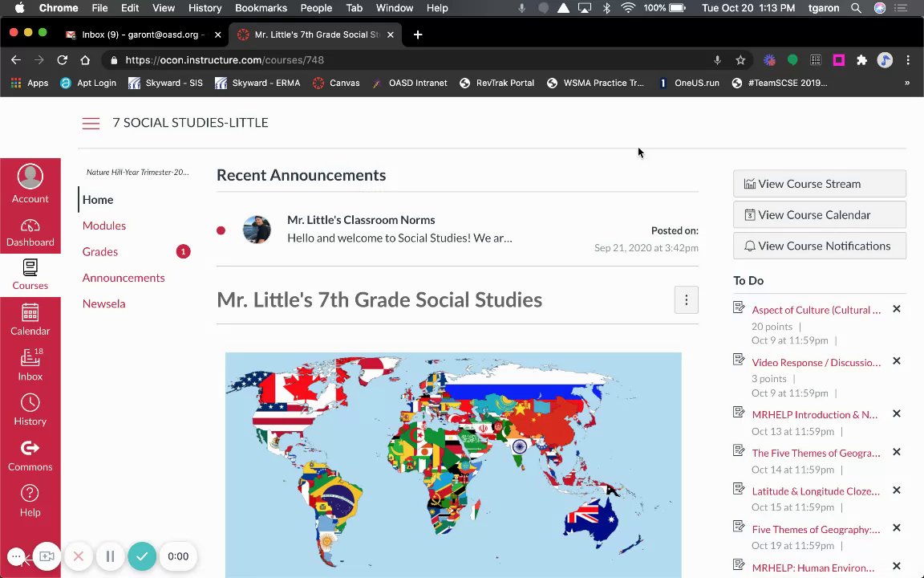Open the Courses list icon

[30, 275]
